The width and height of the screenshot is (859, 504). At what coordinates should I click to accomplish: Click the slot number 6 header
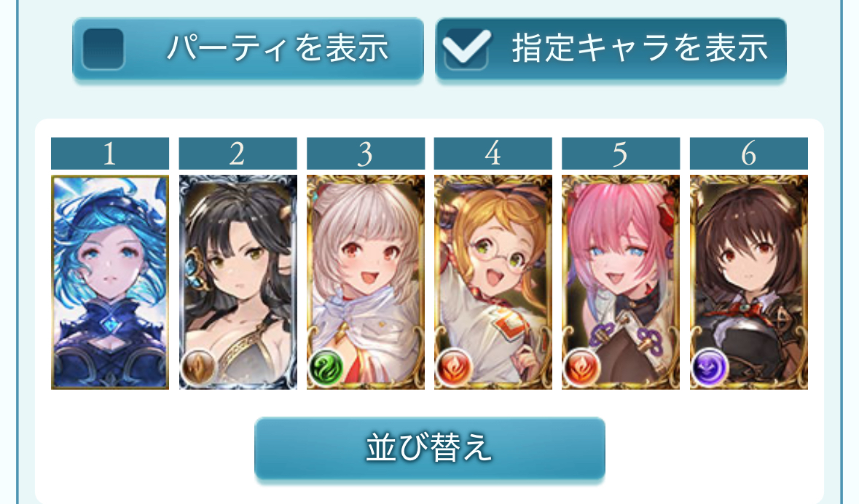(x=748, y=154)
